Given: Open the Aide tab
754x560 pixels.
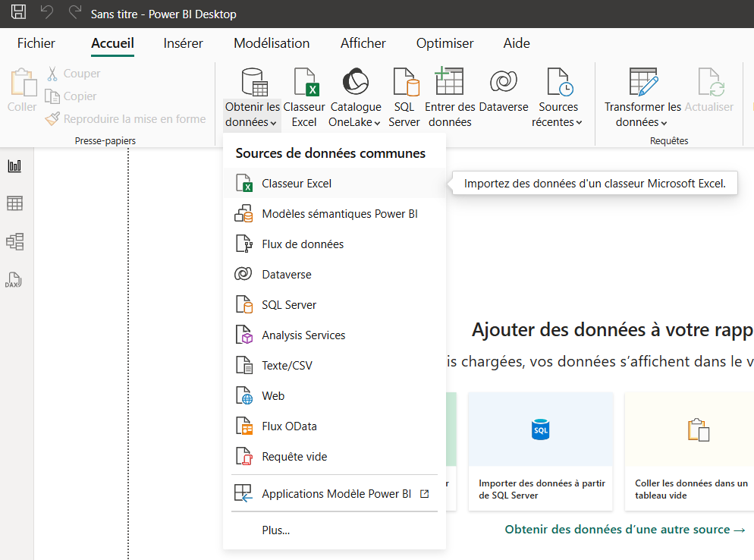Looking at the screenshot, I should pyautogui.click(x=517, y=43).
